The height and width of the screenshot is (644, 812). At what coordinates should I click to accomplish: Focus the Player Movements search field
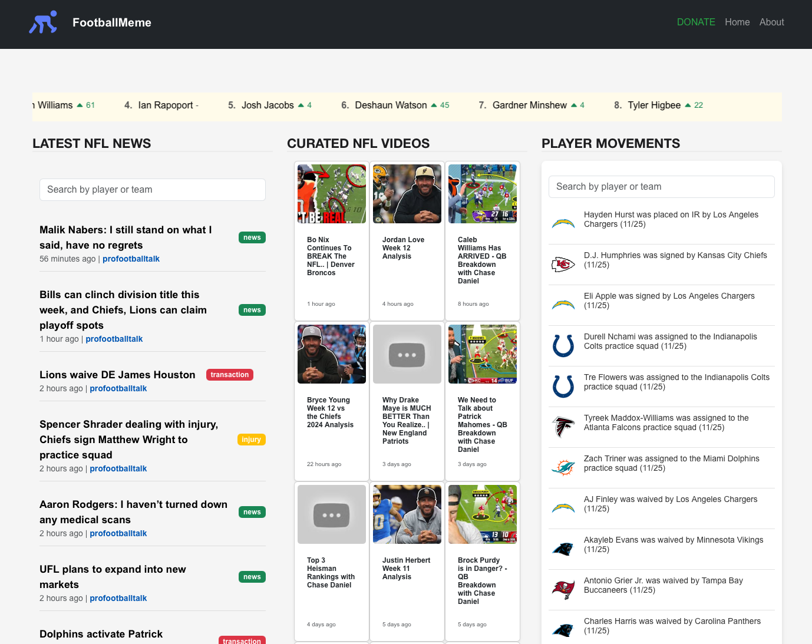tap(661, 187)
